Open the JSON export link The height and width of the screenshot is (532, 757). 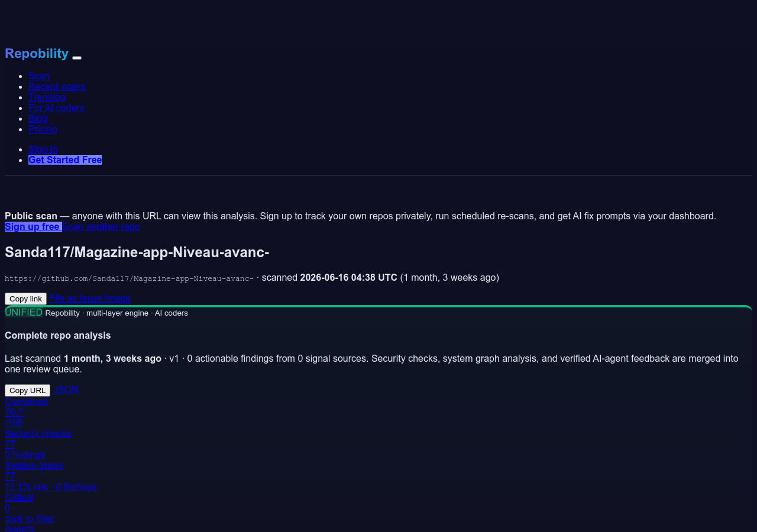coord(66,390)
